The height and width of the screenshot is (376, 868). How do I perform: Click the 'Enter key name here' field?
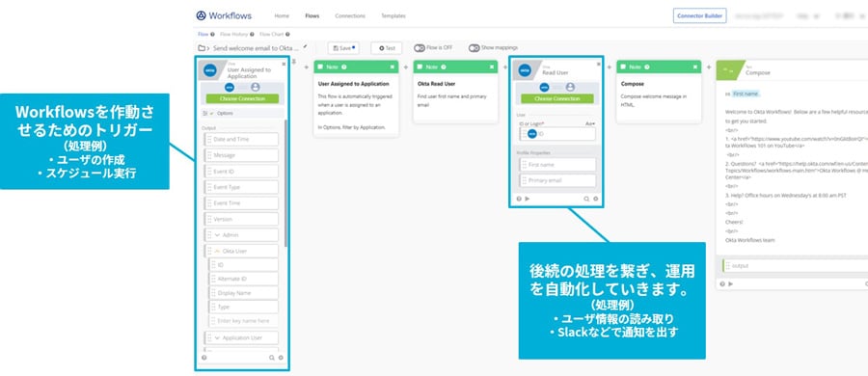point(244,321)
